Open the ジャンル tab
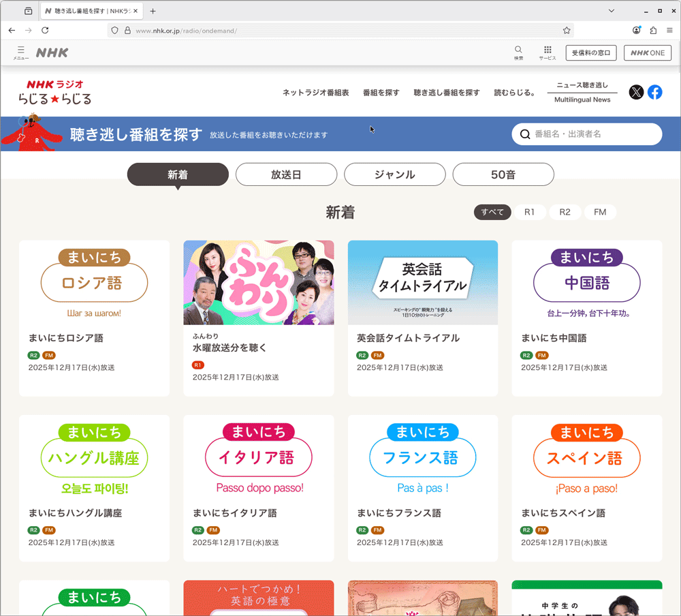Screen dimensions: 681x616 395,174
